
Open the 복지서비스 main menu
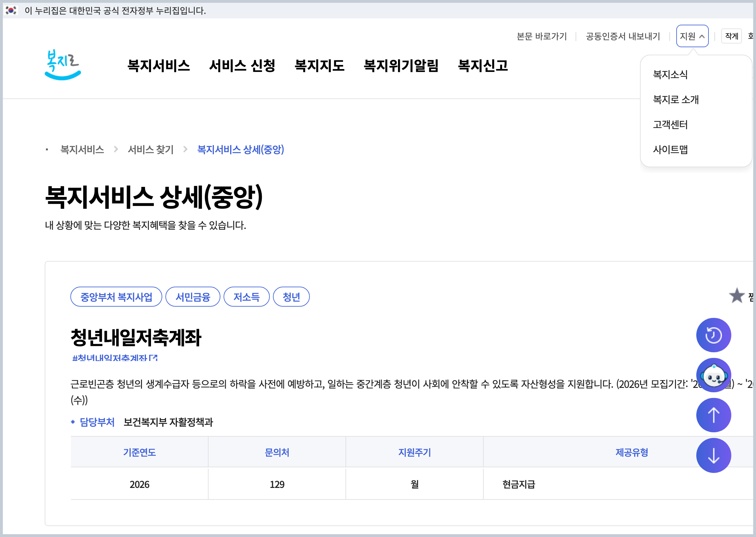tap(159, 65)
